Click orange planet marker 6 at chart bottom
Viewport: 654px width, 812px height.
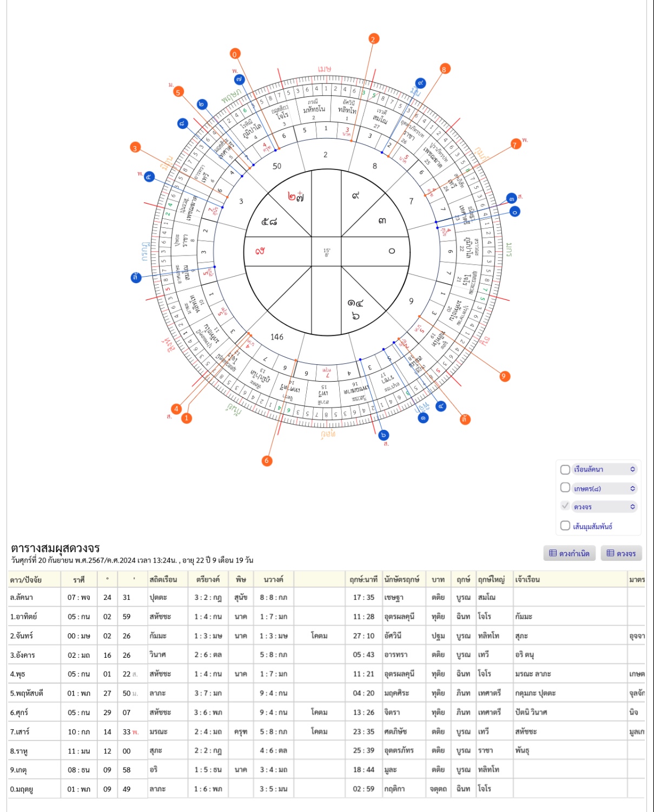267,461
